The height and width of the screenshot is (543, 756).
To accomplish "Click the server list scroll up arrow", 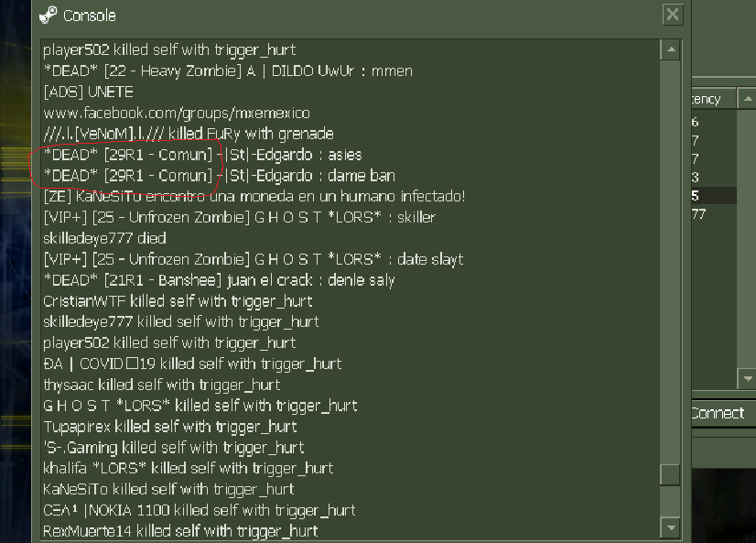I will coord(747,99).
